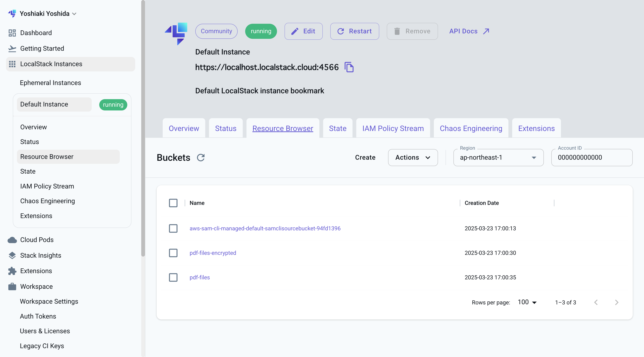
Task: Open IAM Policy Stream in the sidebar
Action: pos(47,186)
